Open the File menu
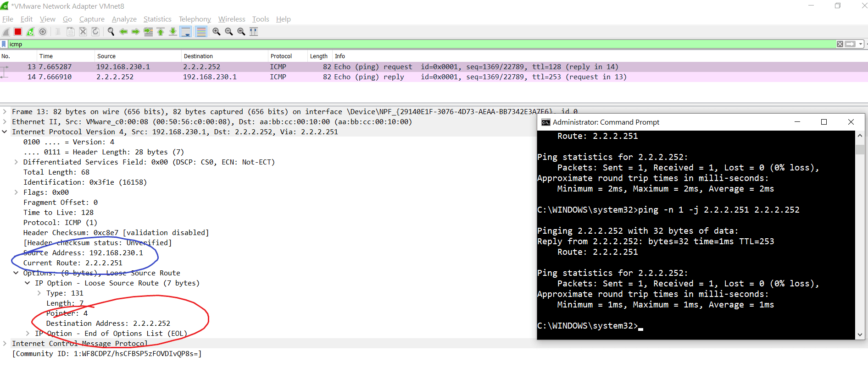868x373 pixels. click(x=8, y=19)
